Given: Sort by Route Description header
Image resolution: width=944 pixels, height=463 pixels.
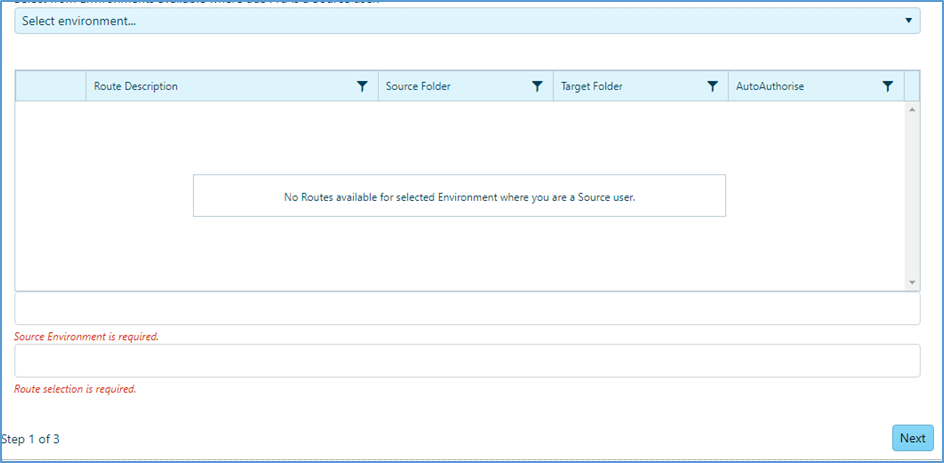Looking at the screenshot, I should (136, 87).
